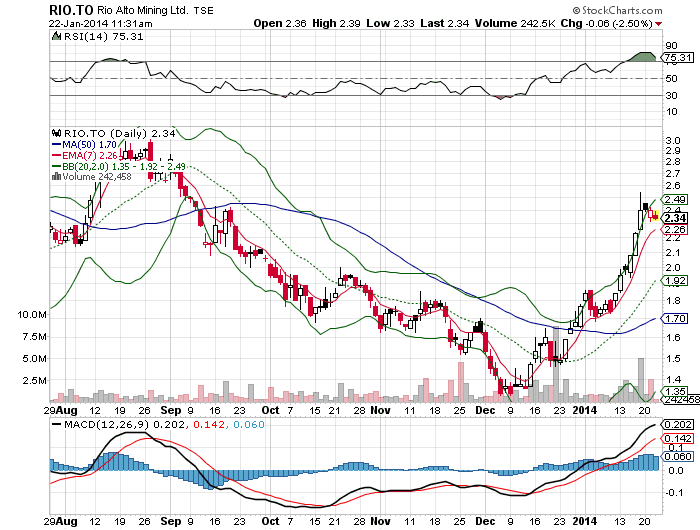
Task: Click the 10.0M volume axis label
Action: (x=32, y=314)
